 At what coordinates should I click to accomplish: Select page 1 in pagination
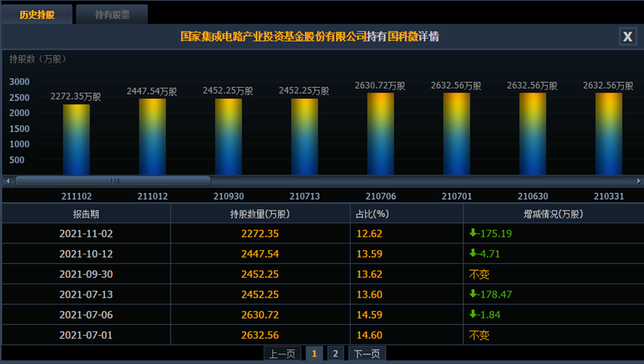click(x=314, y=354)
